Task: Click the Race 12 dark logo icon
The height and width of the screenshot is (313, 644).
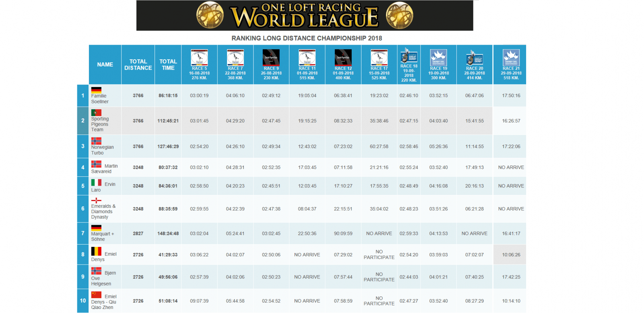Action: pos(343,57)
